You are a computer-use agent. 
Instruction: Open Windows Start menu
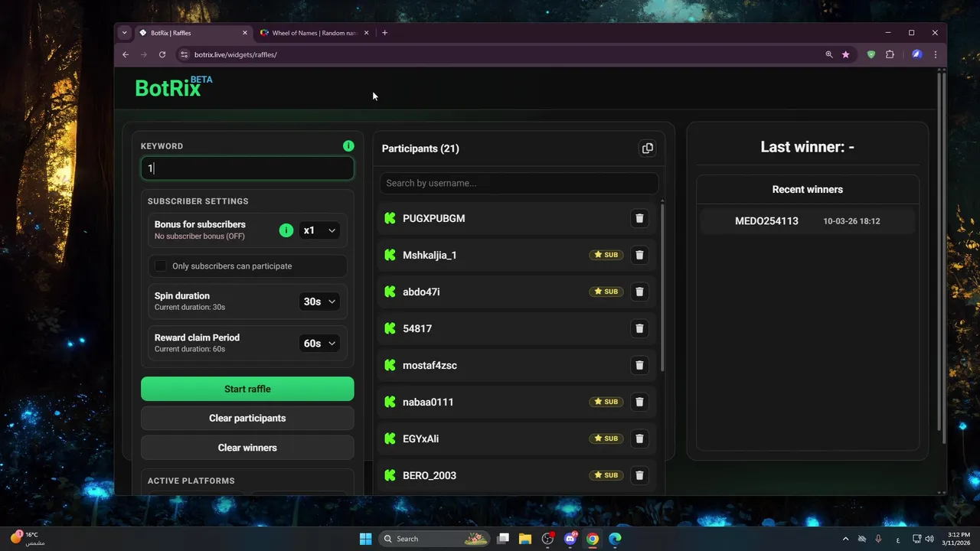(x=365, y=539)
